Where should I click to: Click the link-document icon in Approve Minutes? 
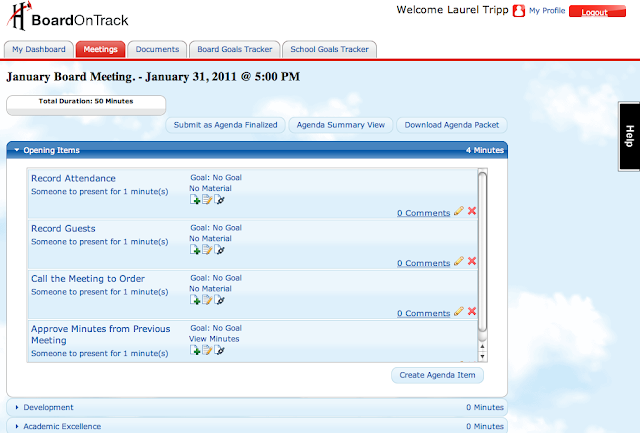220,350
